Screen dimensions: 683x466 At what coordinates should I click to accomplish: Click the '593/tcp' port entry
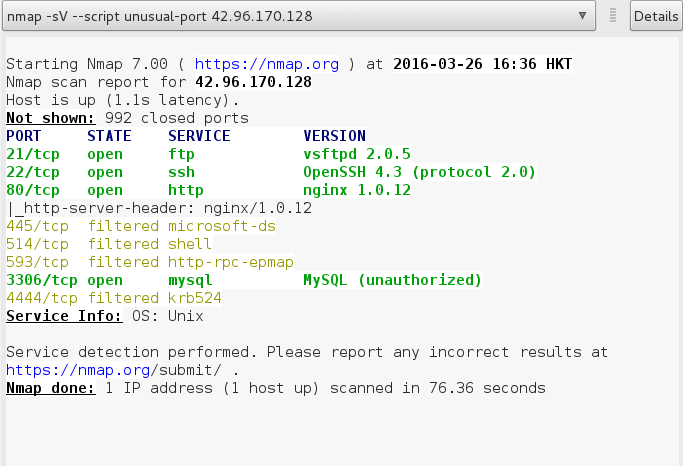[x=37, y=262]
